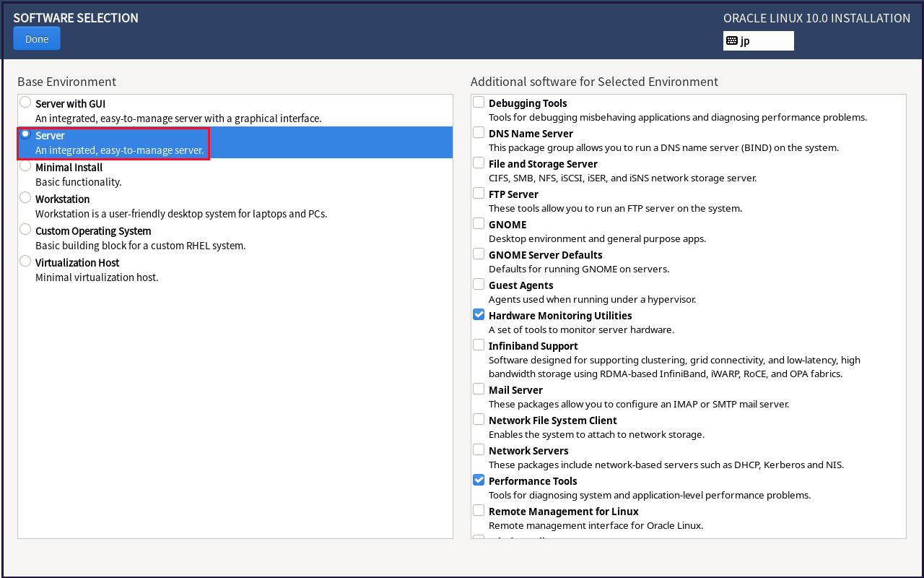Enable the GNOME checkbox
The width and height of the screenshot is (924, 578).
[x=479, y=223]
